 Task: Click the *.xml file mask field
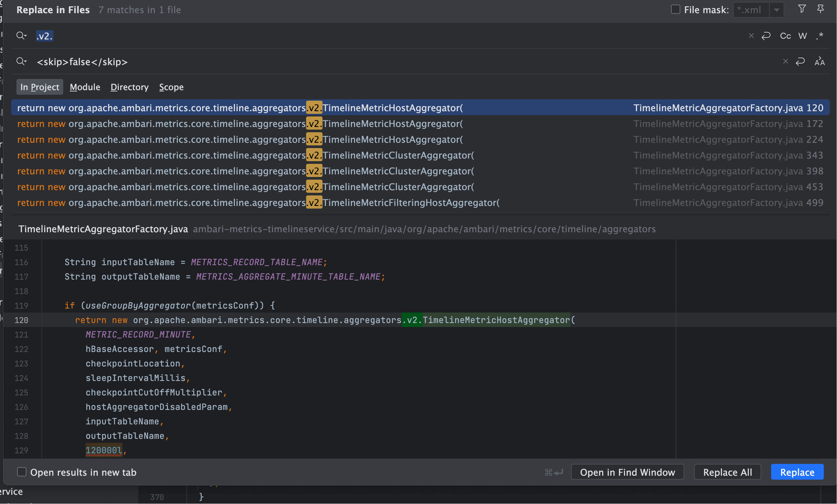[x=751, y=10]
